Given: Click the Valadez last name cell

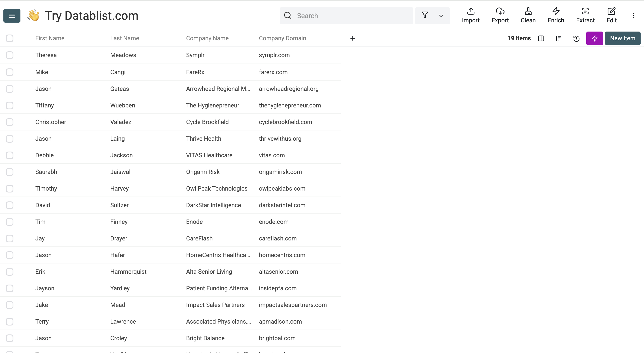Looking at the screenshot, I should [x=121, y=122].
